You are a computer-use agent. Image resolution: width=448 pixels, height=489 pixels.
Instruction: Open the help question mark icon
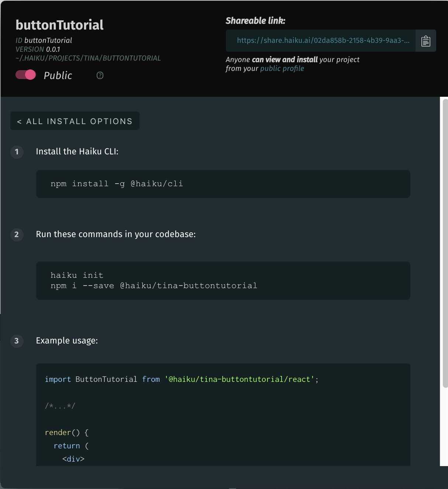click(100, 75)
